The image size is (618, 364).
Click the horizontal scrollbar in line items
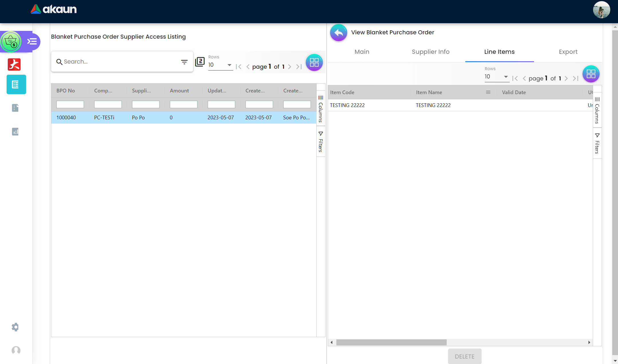(391, 342)
